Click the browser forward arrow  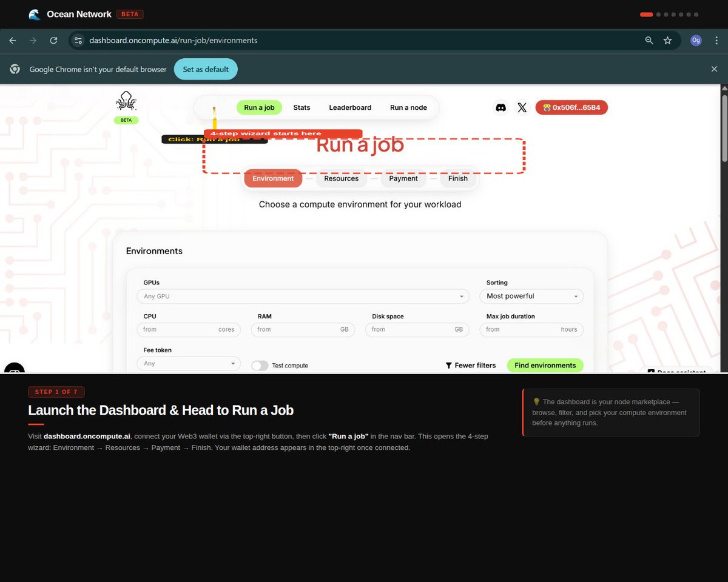click(x=33, y=41)
